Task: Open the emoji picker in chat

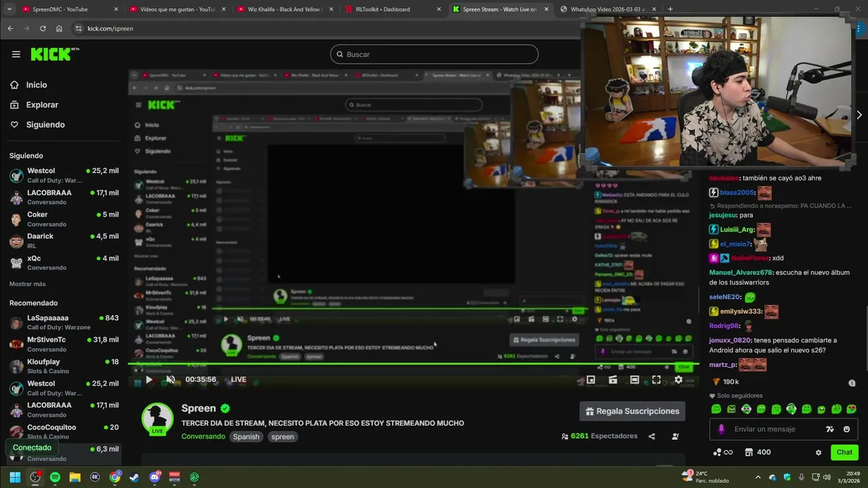Action: [x=846, y=429]
